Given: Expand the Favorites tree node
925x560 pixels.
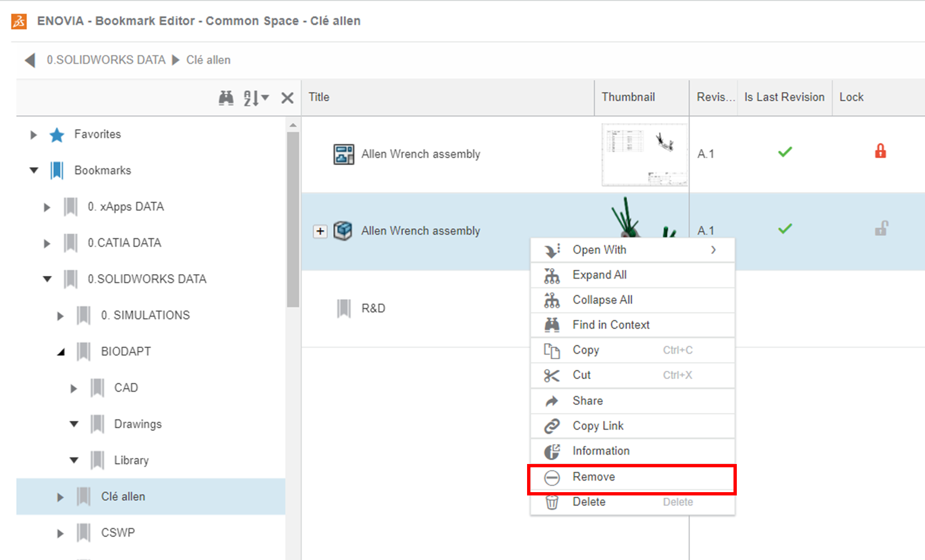Looking at the screenshot, I should pyautogui.click(x=34, y=135).
